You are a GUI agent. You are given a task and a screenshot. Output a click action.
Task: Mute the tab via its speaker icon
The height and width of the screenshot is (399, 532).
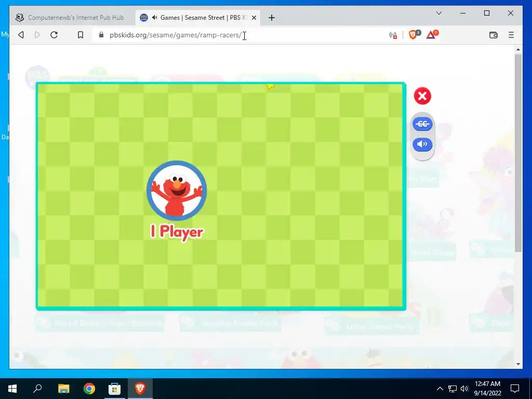tap(155, 17)
